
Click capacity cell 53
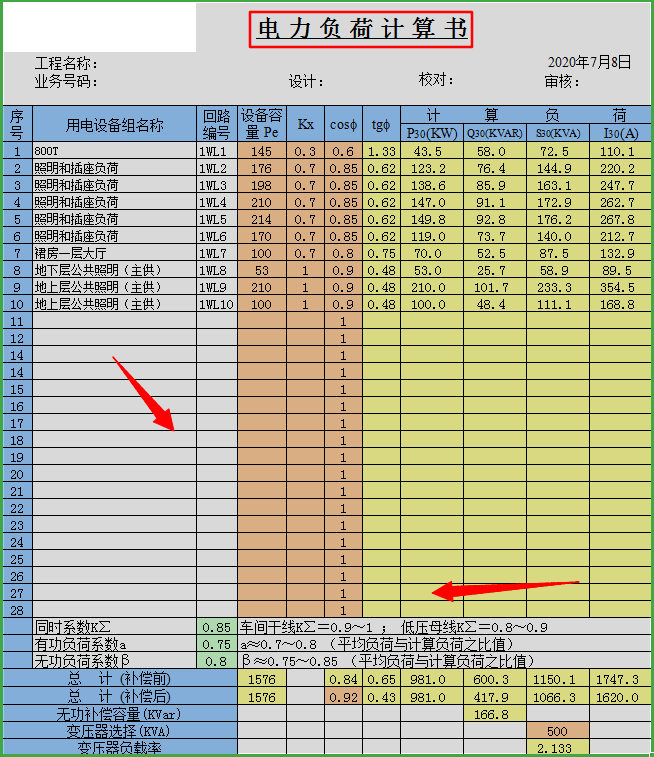(262, 270)
